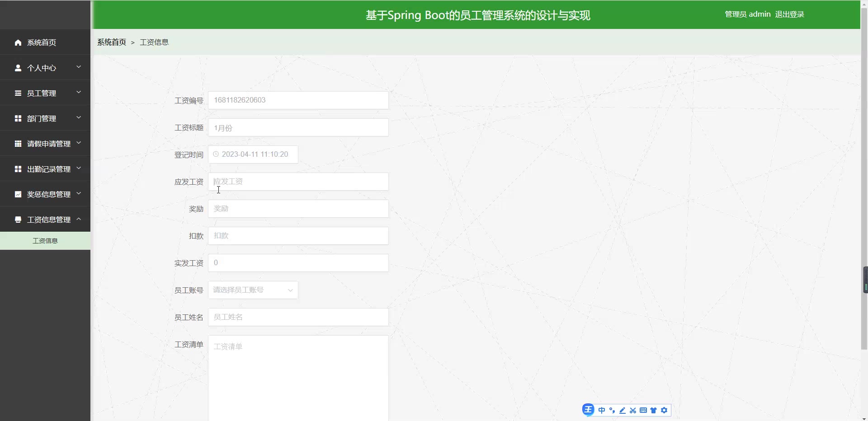
Task: Open the 工资信息管理 sidebar menu
Action: pos(45,220)
